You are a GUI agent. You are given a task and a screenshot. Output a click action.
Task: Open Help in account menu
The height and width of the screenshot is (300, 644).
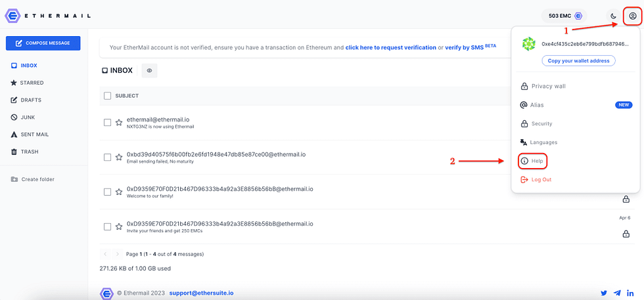(533, 161)
